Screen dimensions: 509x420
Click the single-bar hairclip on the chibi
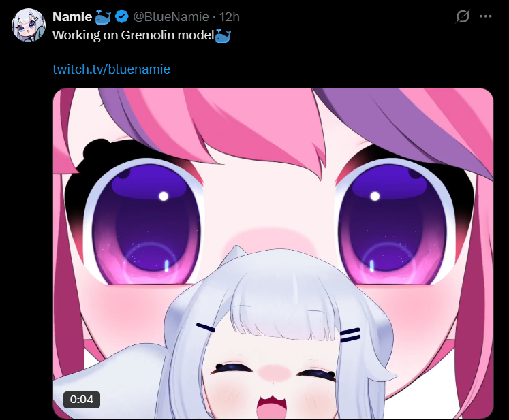pyautogui.click(x=206, y=327)
